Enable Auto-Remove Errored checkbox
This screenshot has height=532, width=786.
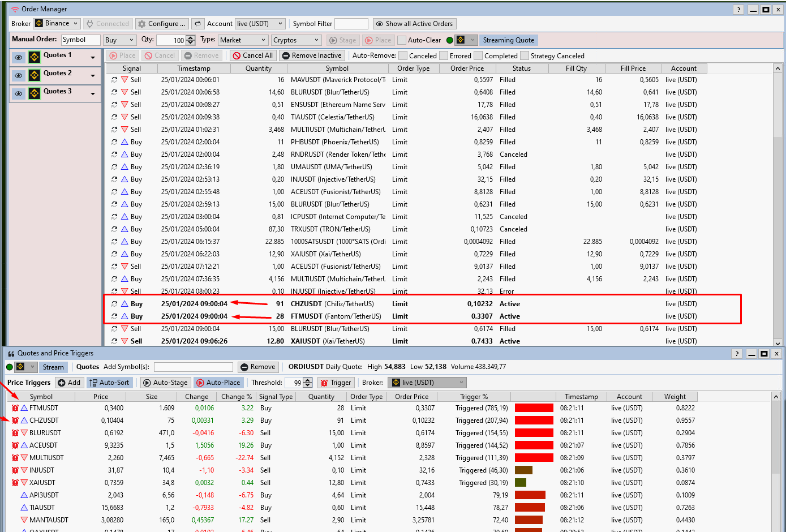[x=444, y=55]
